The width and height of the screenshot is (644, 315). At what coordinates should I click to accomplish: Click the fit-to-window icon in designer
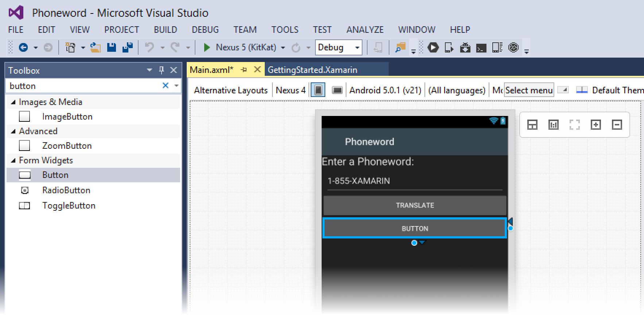coord(574,125)
